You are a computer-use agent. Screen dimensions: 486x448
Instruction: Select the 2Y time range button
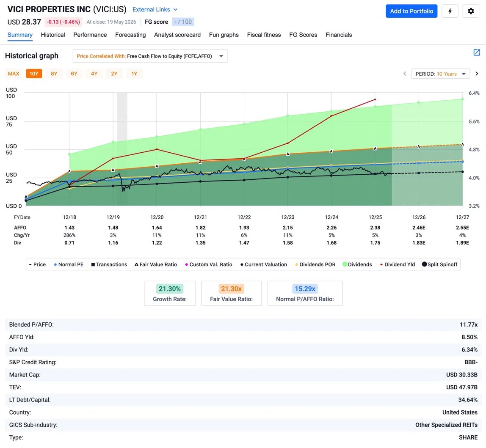coord(114,74)
